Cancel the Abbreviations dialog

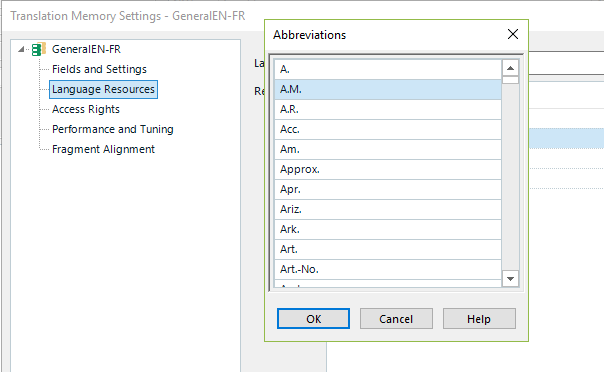pos(396,318)
